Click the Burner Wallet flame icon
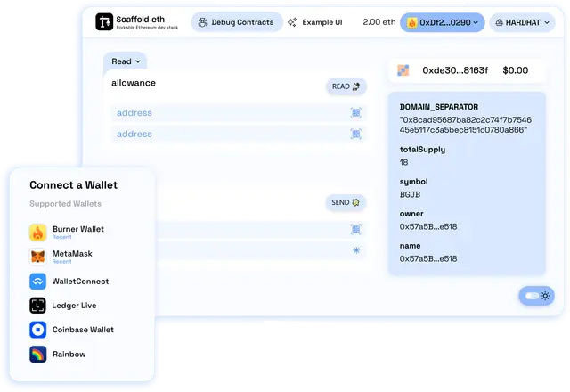 (37, 233)
